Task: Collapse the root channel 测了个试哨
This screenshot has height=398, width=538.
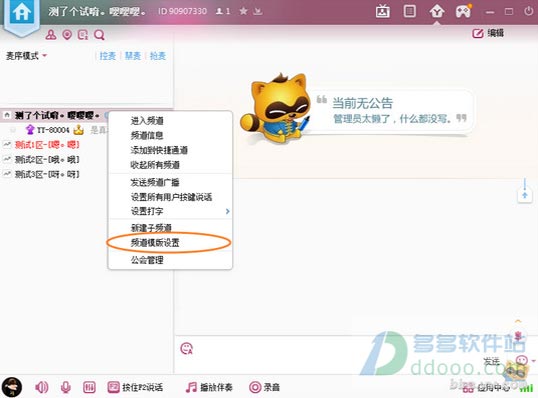Action: click(x=7, y=115)
